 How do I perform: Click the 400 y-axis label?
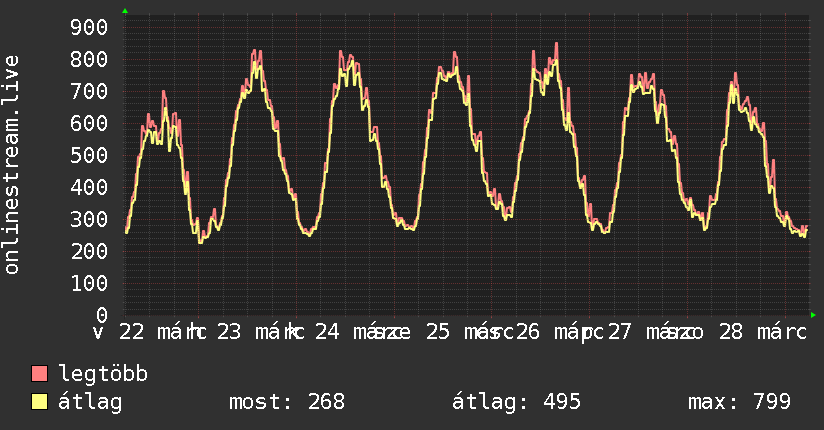[x=89, y=188]
